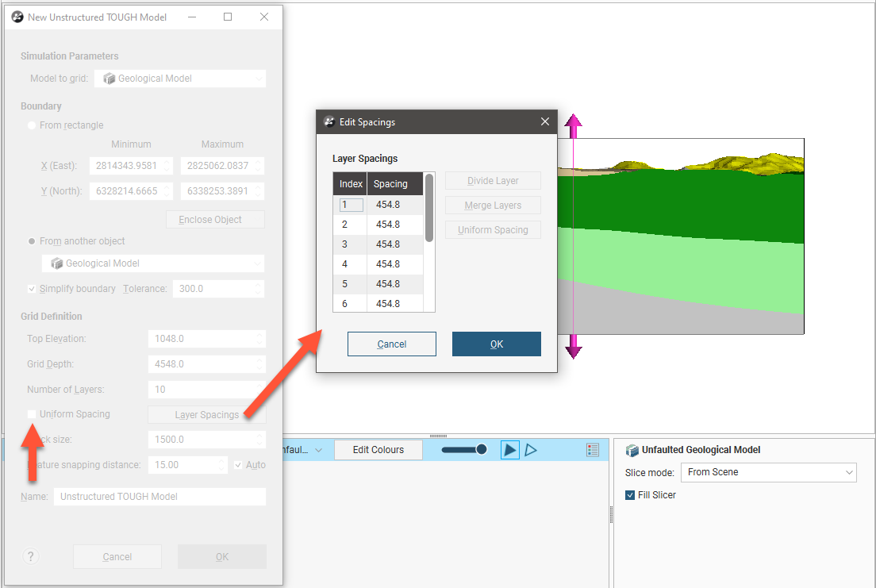Click the filled slicer triangle icon
The image size is (876, 588).
pyautogui.click(x=509, y=450)
